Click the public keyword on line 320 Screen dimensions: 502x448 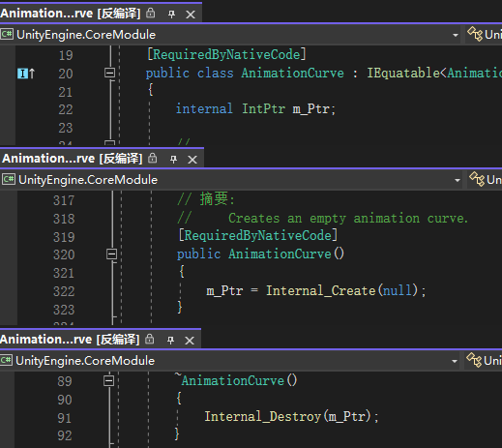(x=198, y=254)
